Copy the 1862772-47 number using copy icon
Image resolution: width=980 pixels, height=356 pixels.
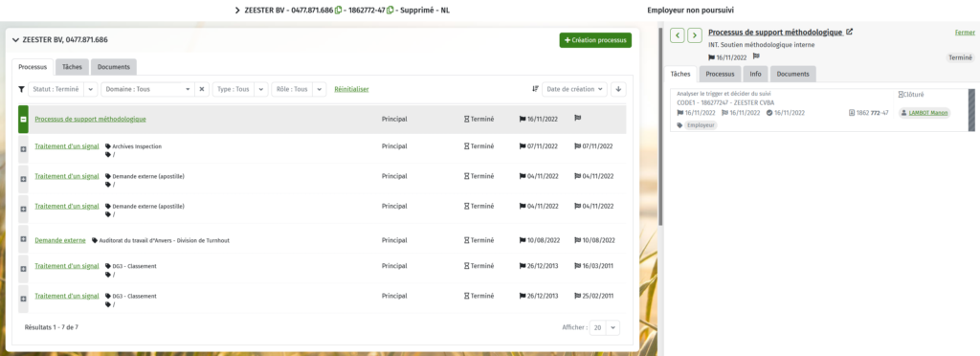[390, 10]
